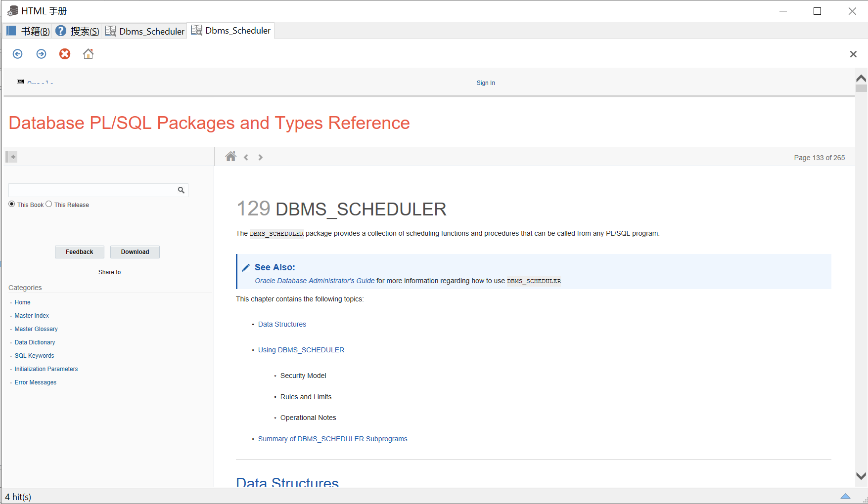Open the home page via the toolbar house icon
The width and height of the screenshot is (868, 504).
88,53
